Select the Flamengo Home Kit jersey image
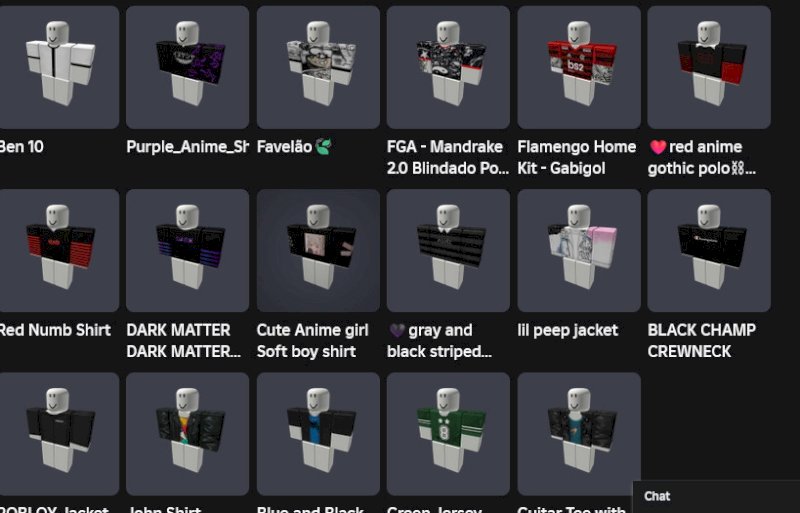The image size is (800, 513). coord(579,67)
